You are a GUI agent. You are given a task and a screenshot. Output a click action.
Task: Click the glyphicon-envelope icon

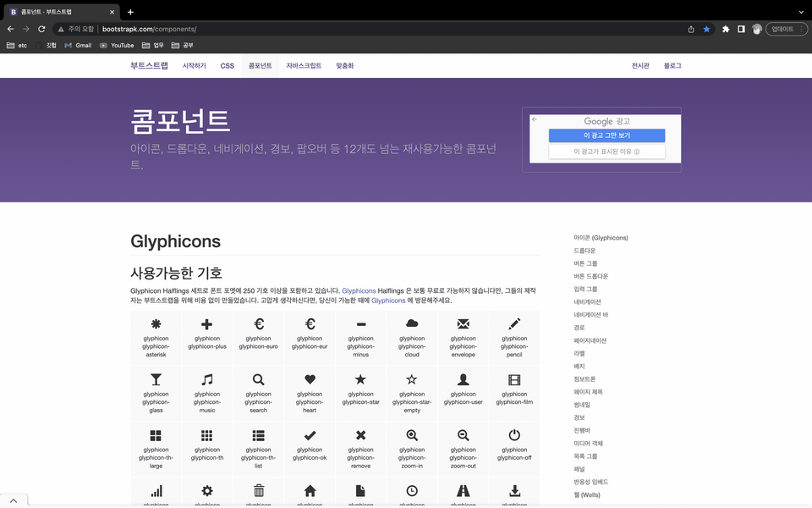point(463,324)
